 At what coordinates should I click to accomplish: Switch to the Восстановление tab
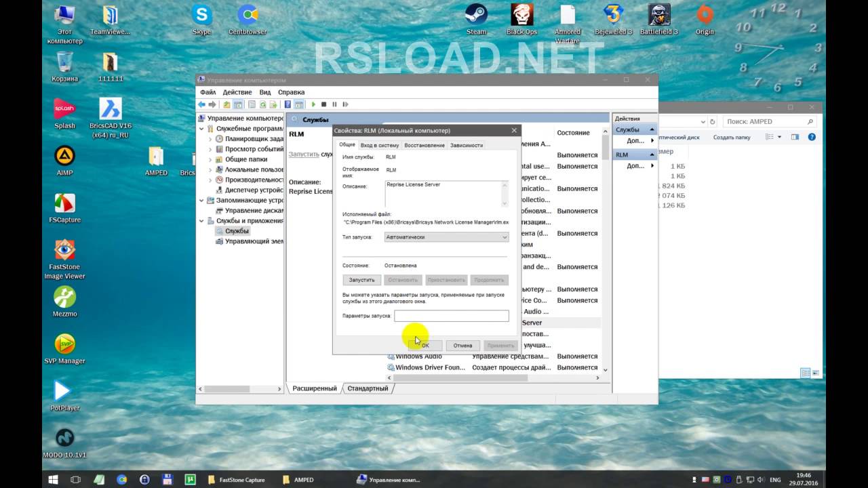click(x=425, y=145)
